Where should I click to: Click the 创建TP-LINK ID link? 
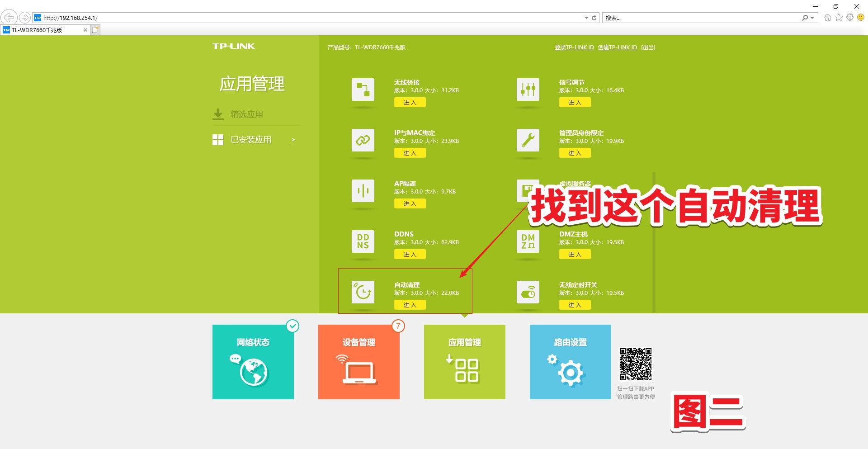coord(617,47)
